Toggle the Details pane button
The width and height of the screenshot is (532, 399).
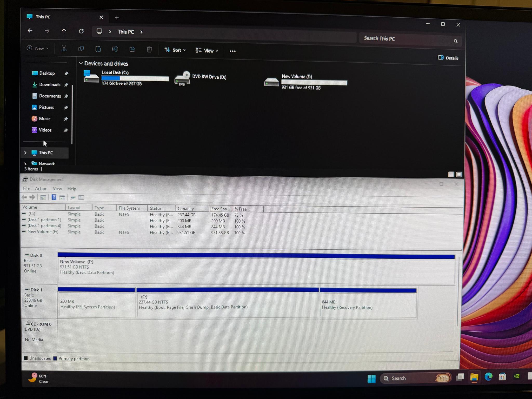[448, 58]
